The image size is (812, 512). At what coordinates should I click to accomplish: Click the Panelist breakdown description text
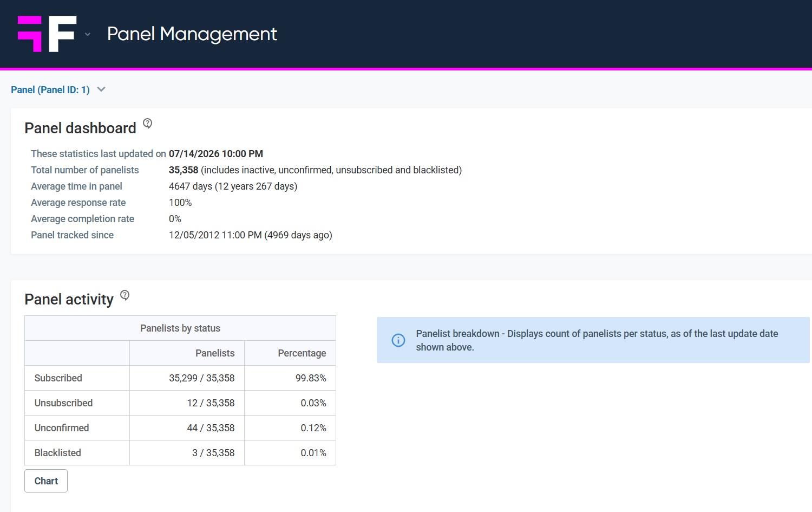[597, 340]
